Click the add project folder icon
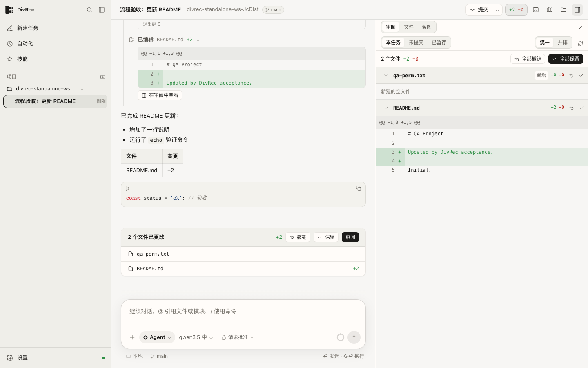 pos(103,77)
